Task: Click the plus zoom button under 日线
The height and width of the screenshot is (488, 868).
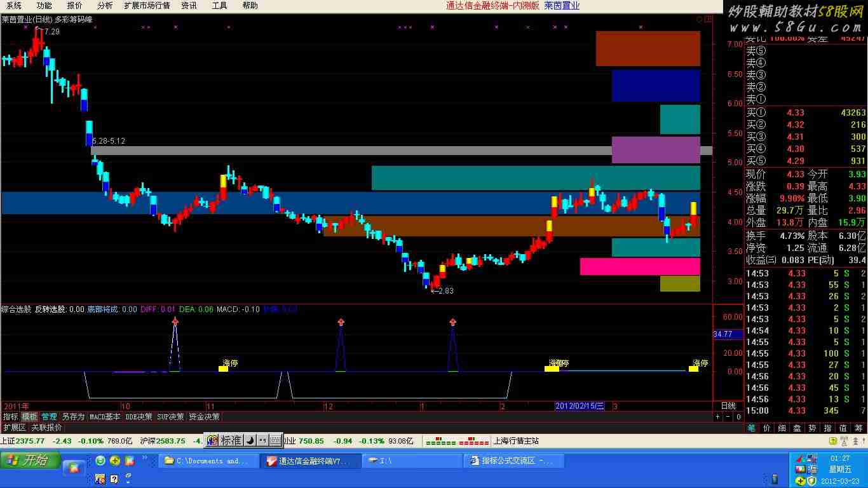Action: click(718, 417)
